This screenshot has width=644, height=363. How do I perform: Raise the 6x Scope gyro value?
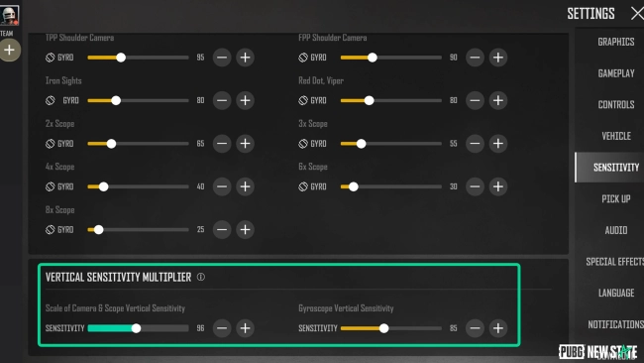(498, 186)
